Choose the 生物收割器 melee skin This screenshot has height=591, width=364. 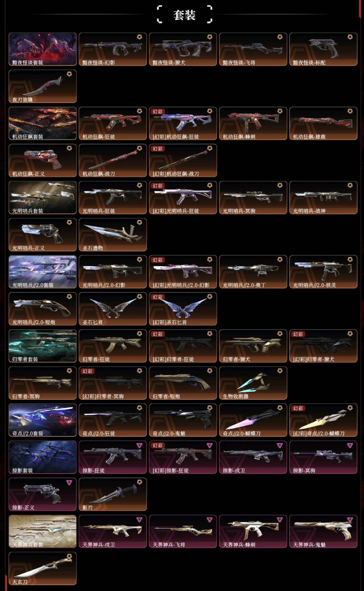pos(253,383)
